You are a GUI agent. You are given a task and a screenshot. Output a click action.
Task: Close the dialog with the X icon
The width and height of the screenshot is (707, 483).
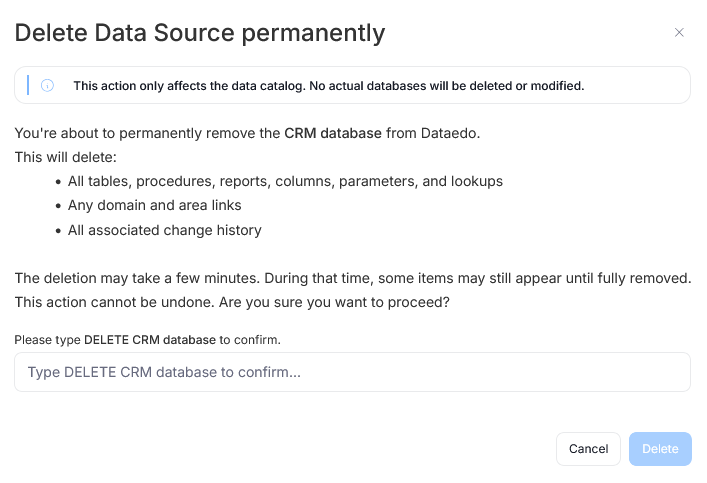click(x=679, y=32)
